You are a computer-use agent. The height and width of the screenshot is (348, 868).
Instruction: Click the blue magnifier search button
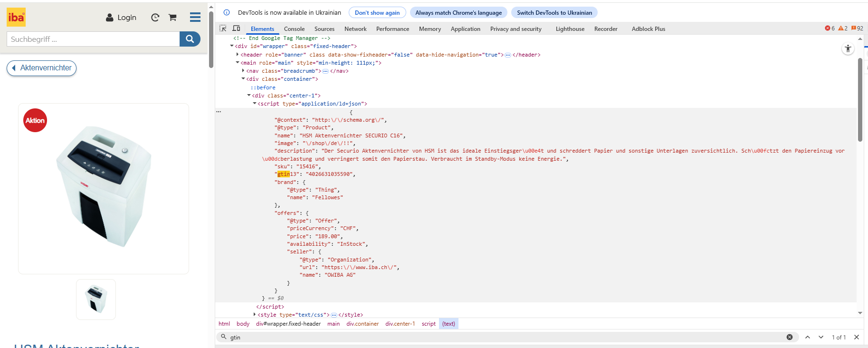tap(190, 39)
